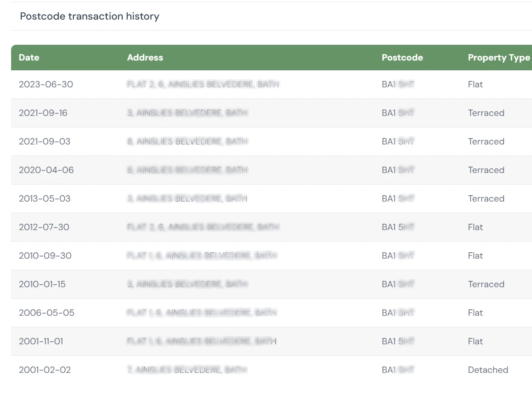Select the 2023-06-30 transaction date

pyautogui.click(x=46, y=84)
